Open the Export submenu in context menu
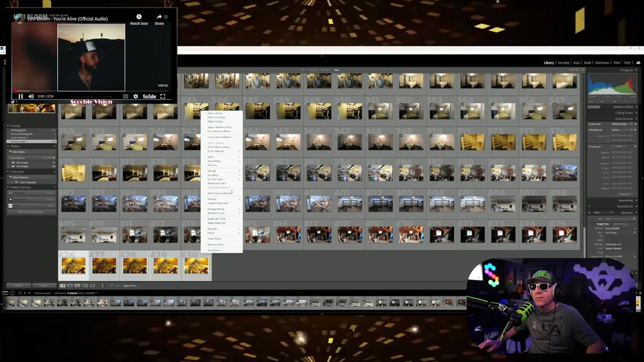644x362 pixels. pyautogui.click(x=221, y=233)
